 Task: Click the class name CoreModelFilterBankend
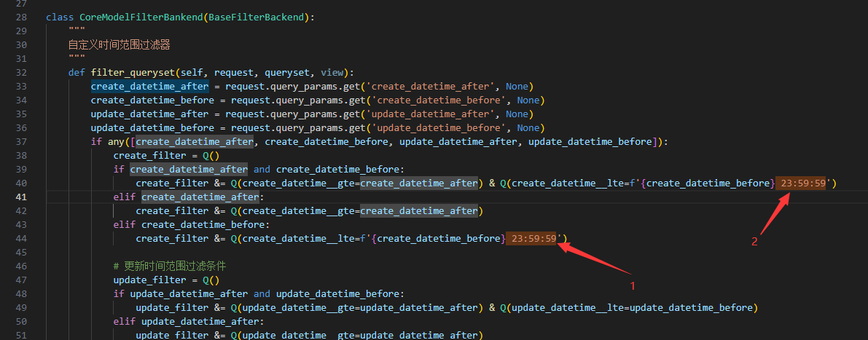click(x=141, y=17)
